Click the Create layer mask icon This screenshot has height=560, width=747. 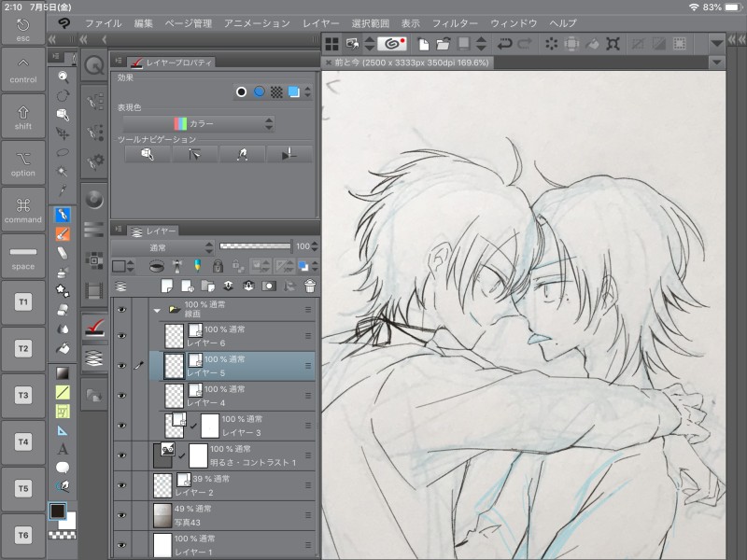(x=269, y=286)
